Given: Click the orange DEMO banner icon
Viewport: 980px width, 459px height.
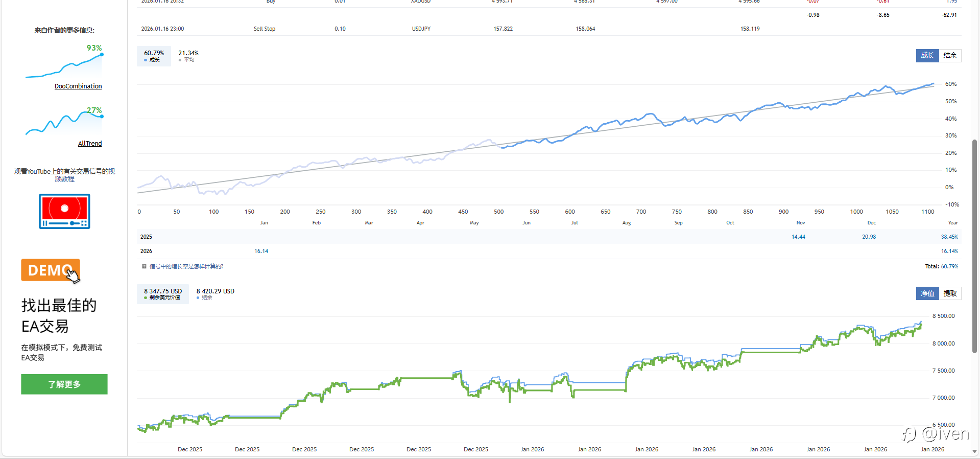Looking at the screenshot, I should point(51,270).
